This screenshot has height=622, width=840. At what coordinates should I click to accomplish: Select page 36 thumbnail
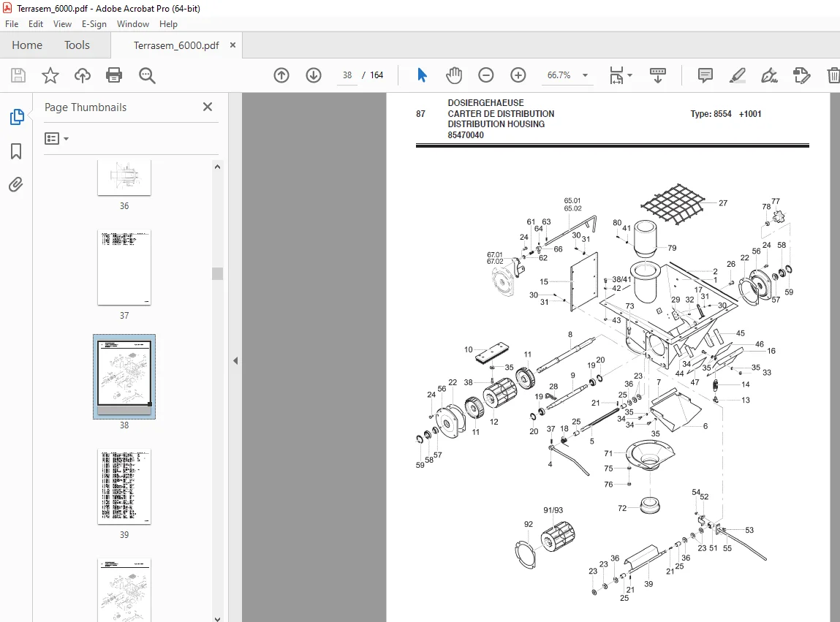pos(124,178)
